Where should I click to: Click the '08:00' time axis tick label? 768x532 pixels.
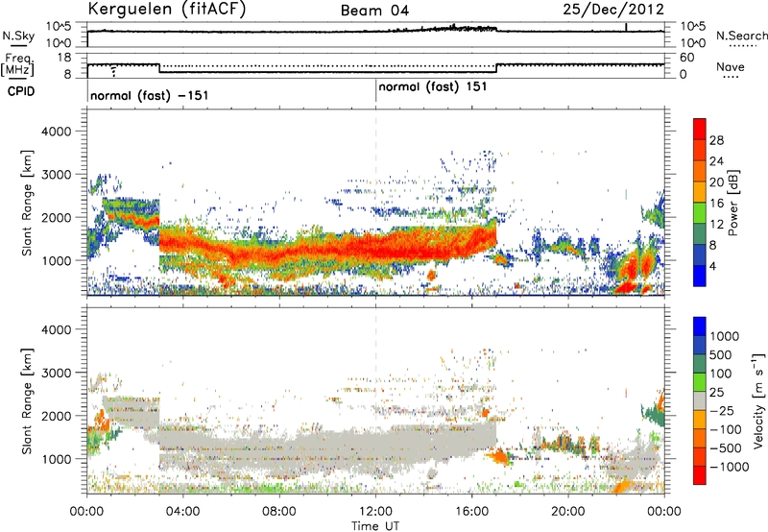279,512
